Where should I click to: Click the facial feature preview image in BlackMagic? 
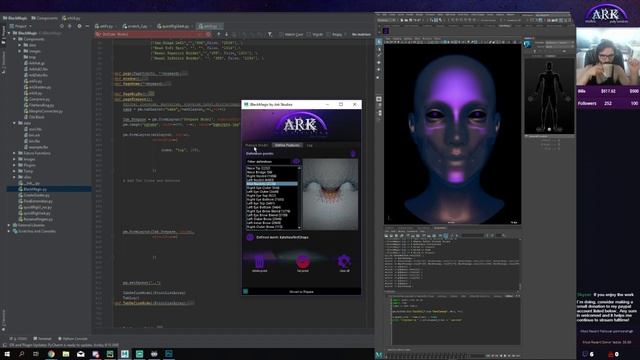coord(330,194)
